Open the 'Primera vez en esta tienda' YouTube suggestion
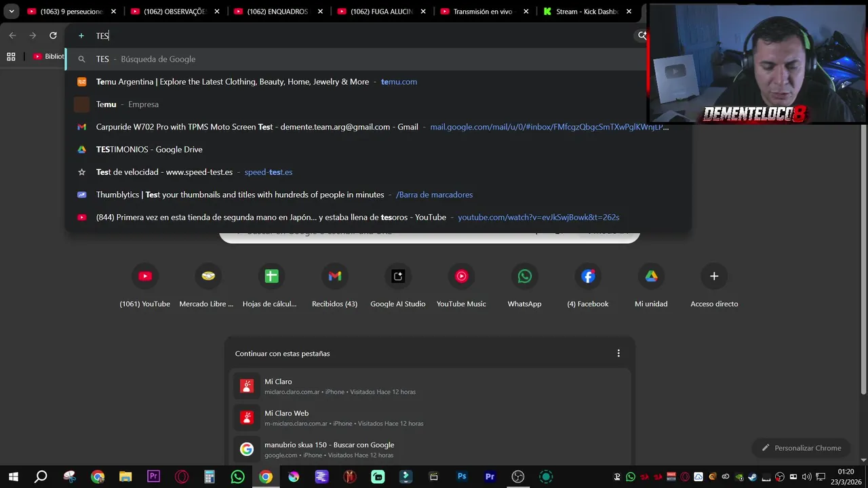 coord(378,217)
